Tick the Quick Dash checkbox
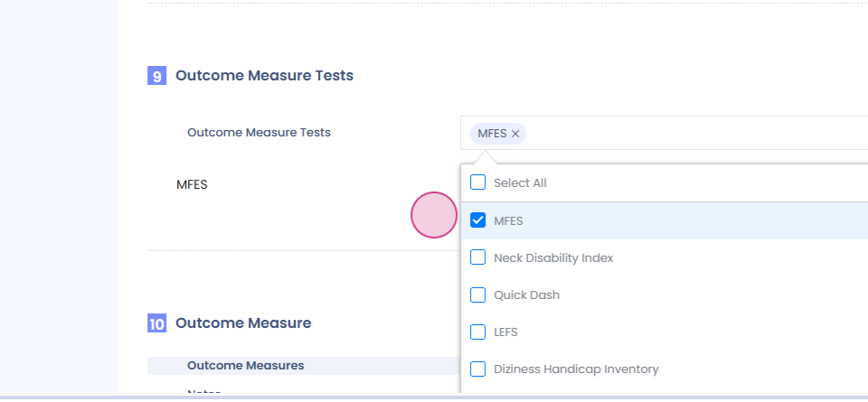The height and width of the screenshot is (402, 868). coord(478,294)
